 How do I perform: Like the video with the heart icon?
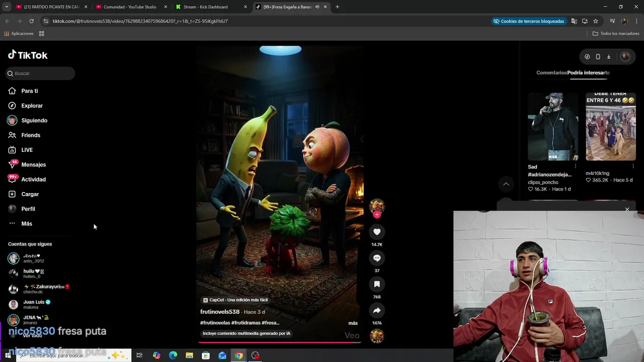click(377, 232)
